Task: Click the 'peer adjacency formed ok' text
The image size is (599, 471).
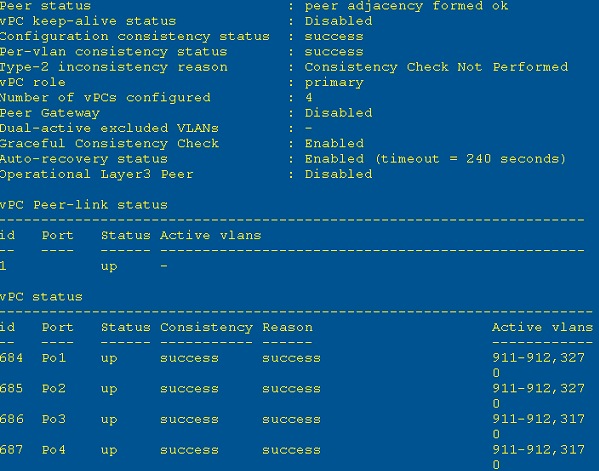Action: click(x=406, y=6)
